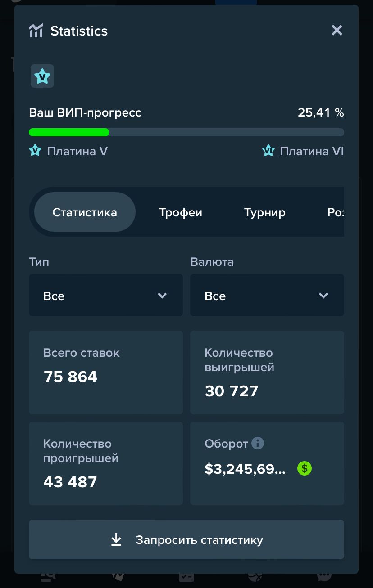The height and width of the screenshot is (588, 373).
Task: Click the Statistics bar-chart icon in header
Action: (x=36, y=31)
